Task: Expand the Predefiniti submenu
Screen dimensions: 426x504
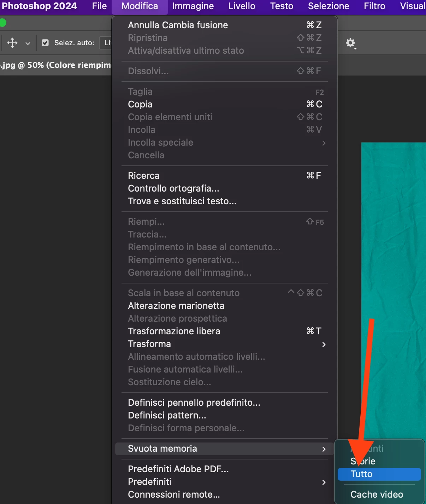Action: click(x=225, y=482)
